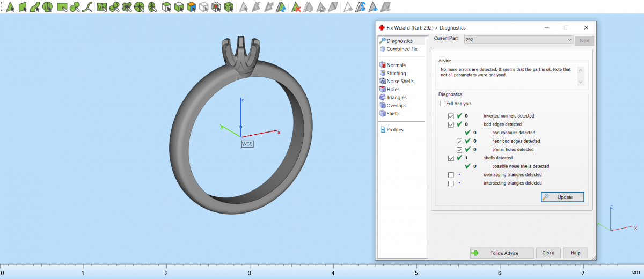Expand the Current Part dropdown

tap(569, 40)
